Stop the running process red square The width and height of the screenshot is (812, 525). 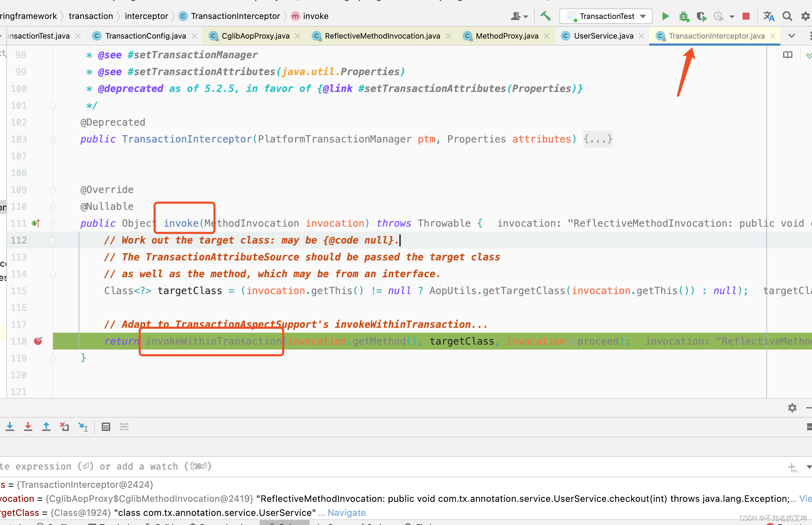pos(746,16)
